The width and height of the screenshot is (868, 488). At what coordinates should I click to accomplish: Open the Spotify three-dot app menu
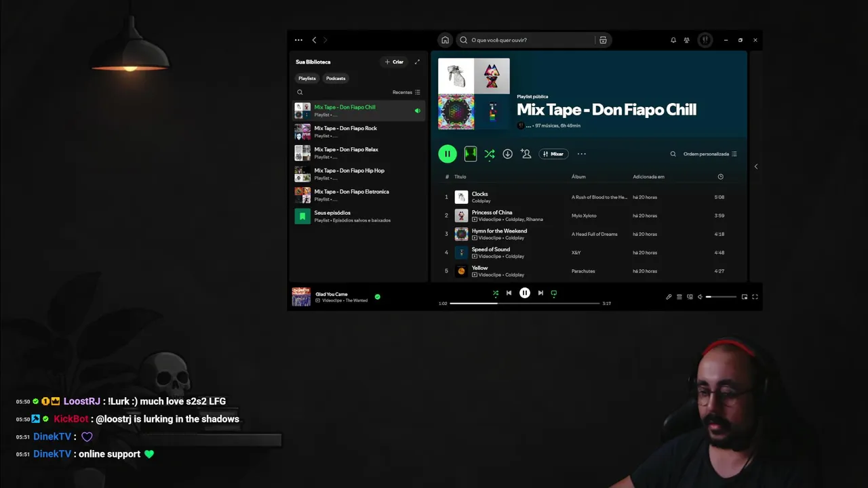coord(298,40)
